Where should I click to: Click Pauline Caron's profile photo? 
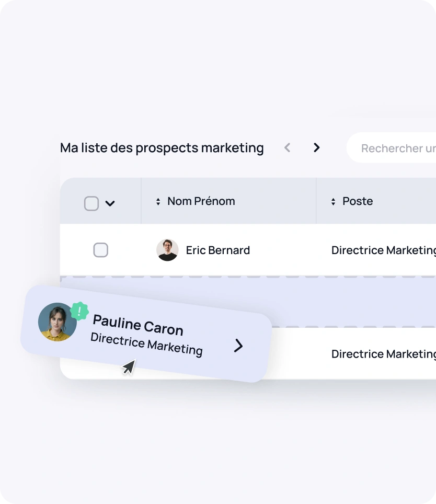click(57, 322)
